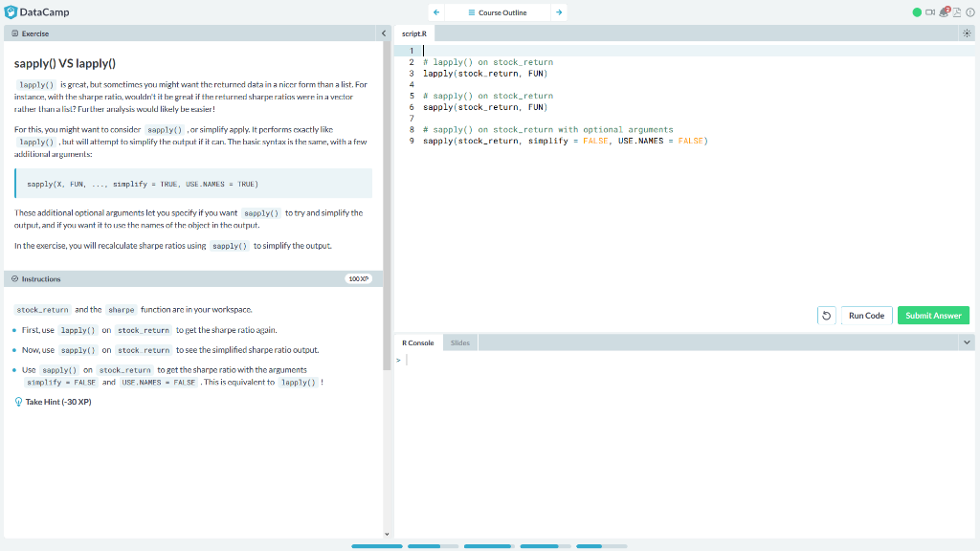
Task: Expand the console panel dropdown chevron
Action: click(x=967, y=340)
